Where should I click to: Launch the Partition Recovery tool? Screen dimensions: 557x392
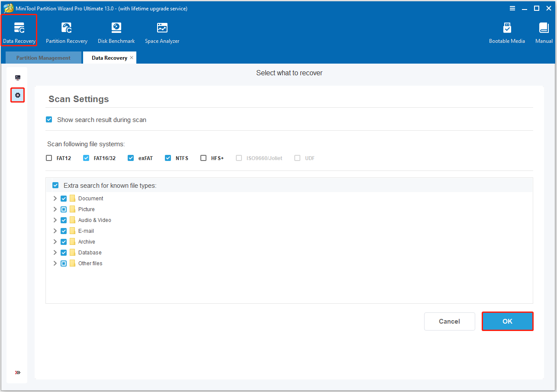click(x=66, y=31)
